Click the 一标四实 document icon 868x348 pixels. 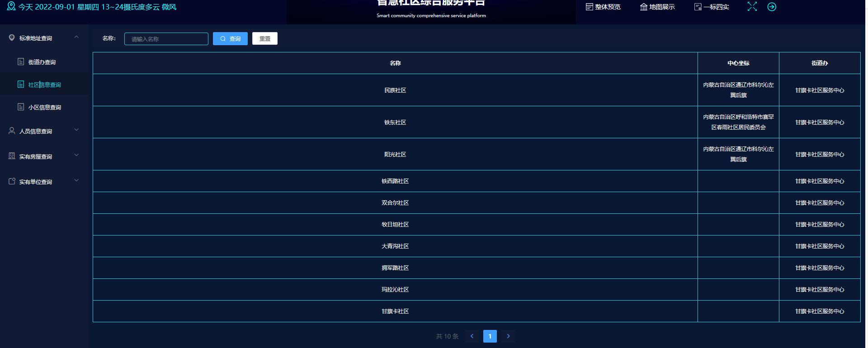tap(698, 7)
